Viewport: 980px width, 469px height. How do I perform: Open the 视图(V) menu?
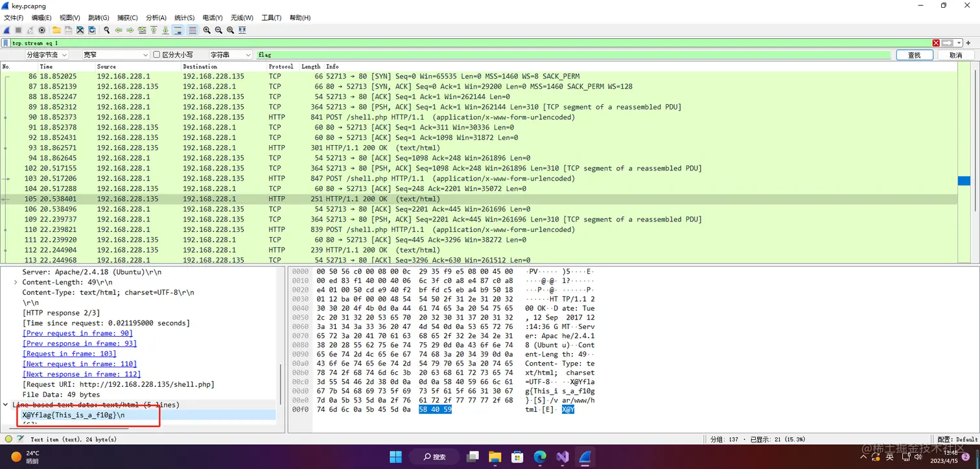click(69, 17)
